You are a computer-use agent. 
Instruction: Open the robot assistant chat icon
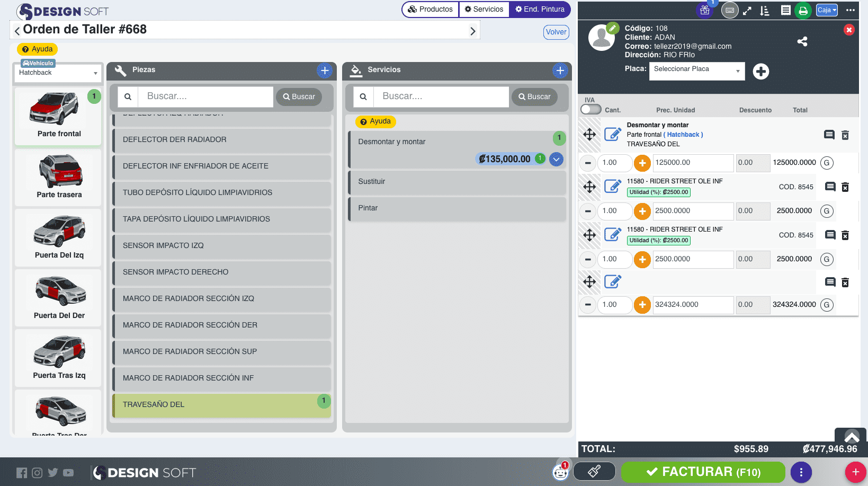[560, 471]
